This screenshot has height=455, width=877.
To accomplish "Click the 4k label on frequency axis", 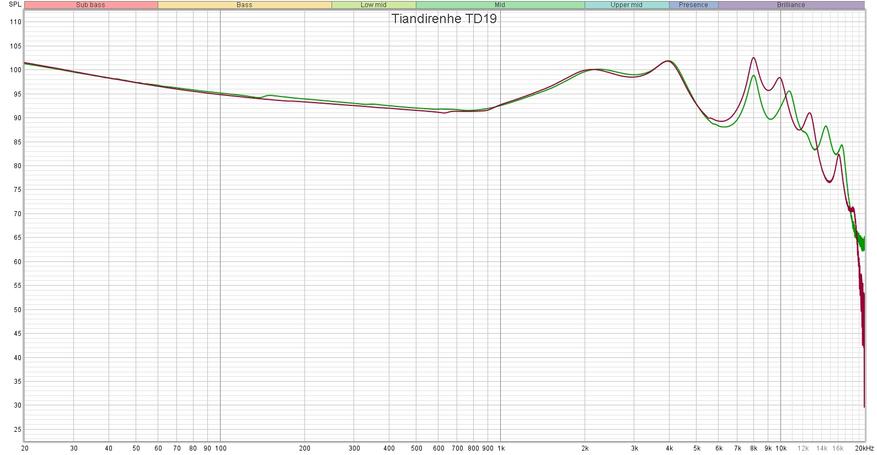I will 669,448.
